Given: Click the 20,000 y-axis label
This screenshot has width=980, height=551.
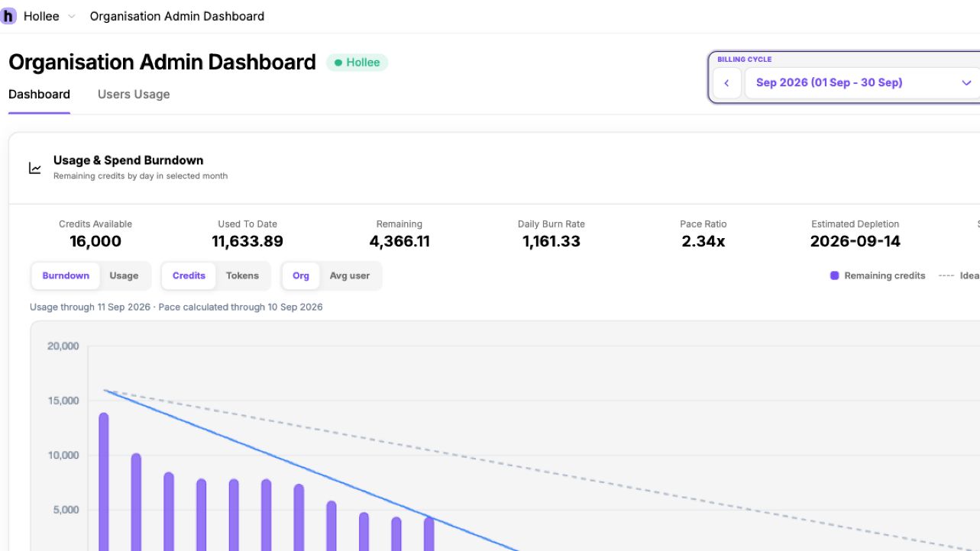Looking at the screenshot, I should pyautogui.click(x=63, y=346).
